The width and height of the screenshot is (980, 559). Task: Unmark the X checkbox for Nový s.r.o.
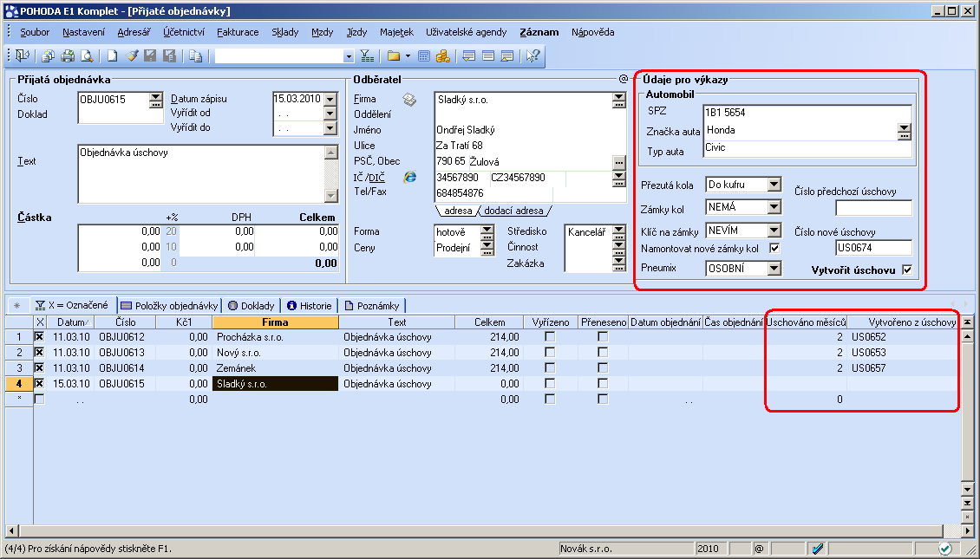[40, 352]
